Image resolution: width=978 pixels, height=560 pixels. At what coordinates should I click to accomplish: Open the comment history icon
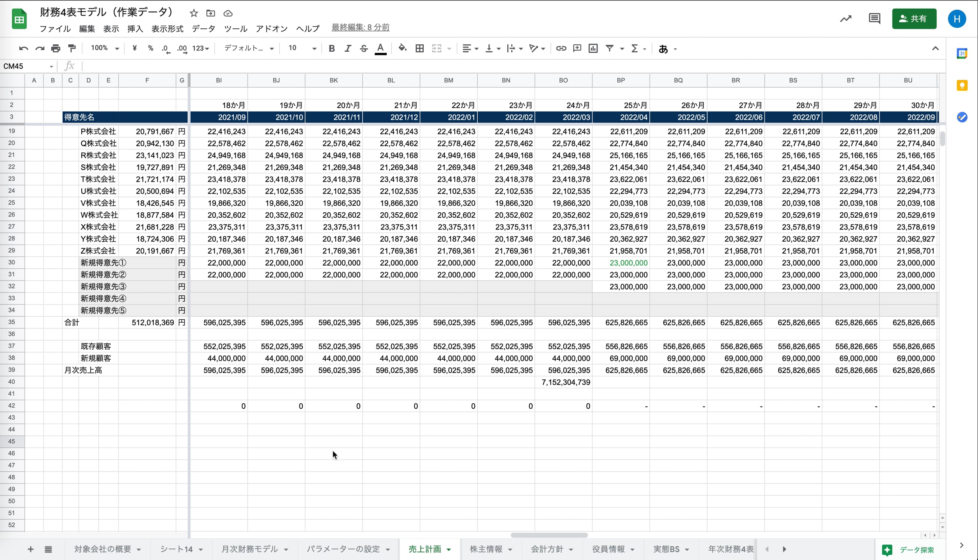pyautogui.click(x=874, y=19)
